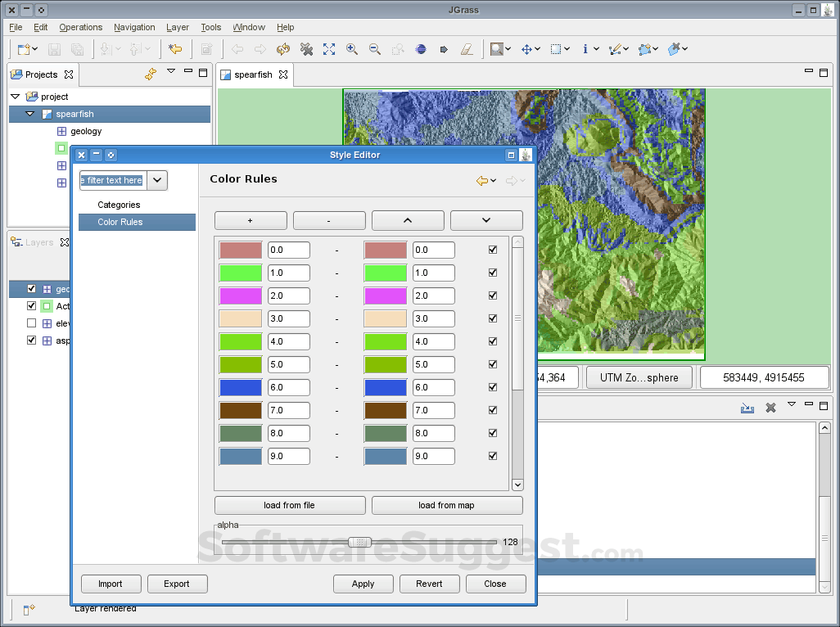The width and height of the screenshot is (840, 627).
Task: Activate the Eraser toolbar tool
Action: tap(467, 49)
